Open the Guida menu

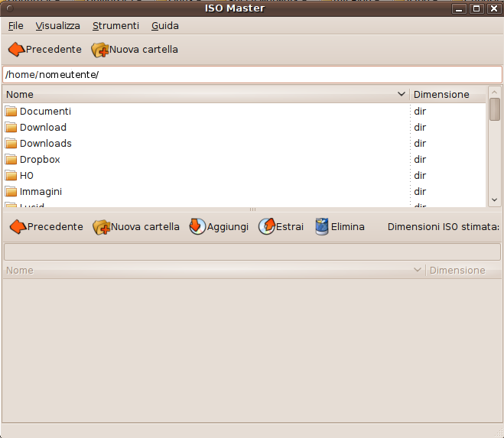pyautogui.click(x=165, y=26)
